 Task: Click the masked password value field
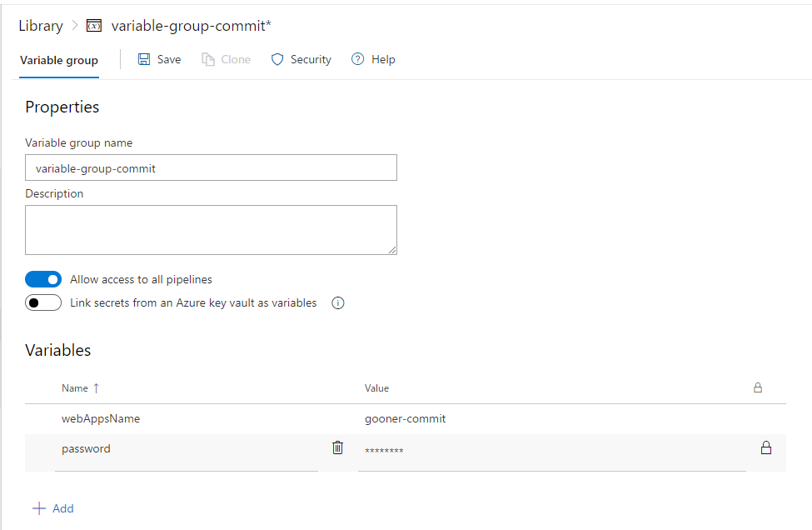(550, 451)
